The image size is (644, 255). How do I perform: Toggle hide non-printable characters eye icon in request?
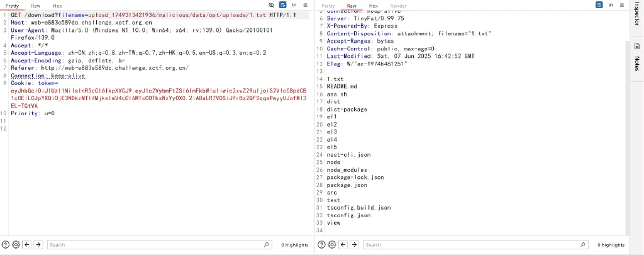[x=271, y=5]
